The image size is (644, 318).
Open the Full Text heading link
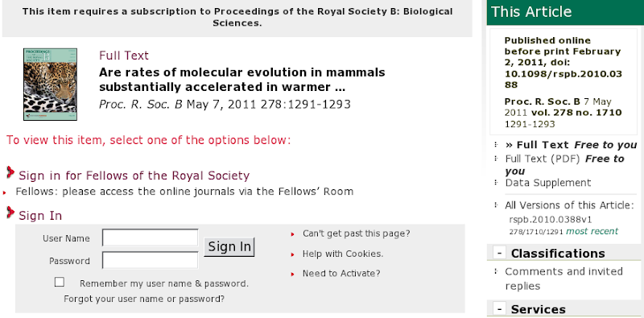pos(124,56)
